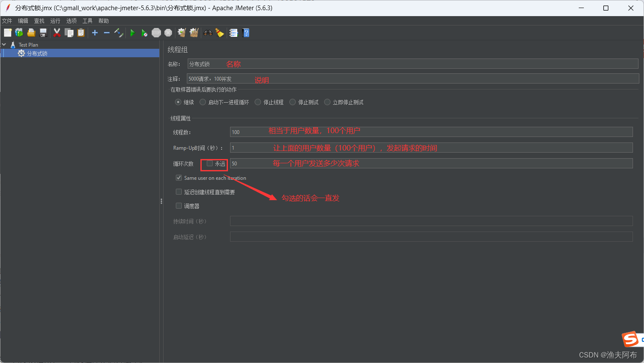Image resolution: width=644 pixels, height=363 pixels.
Task: Clear all results with double broom icon
Action: click(x=194, y=33)
